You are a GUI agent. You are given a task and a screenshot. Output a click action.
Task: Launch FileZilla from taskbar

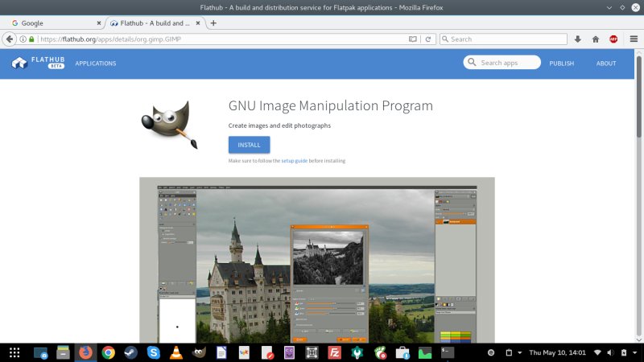coord(334,352)
